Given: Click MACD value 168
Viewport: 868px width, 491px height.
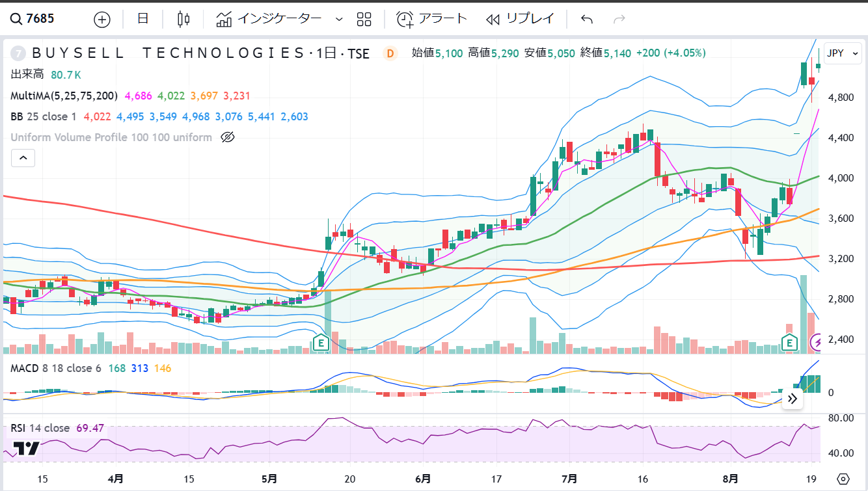Looking at the screenshot, I should tap(116, 368).
